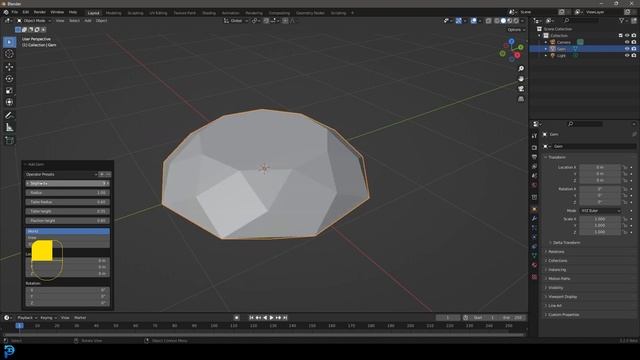The width and height of the screenshot is (640, 360).
Task: Expand the Viewport Display panel
Action: click(x=562, y=297)
